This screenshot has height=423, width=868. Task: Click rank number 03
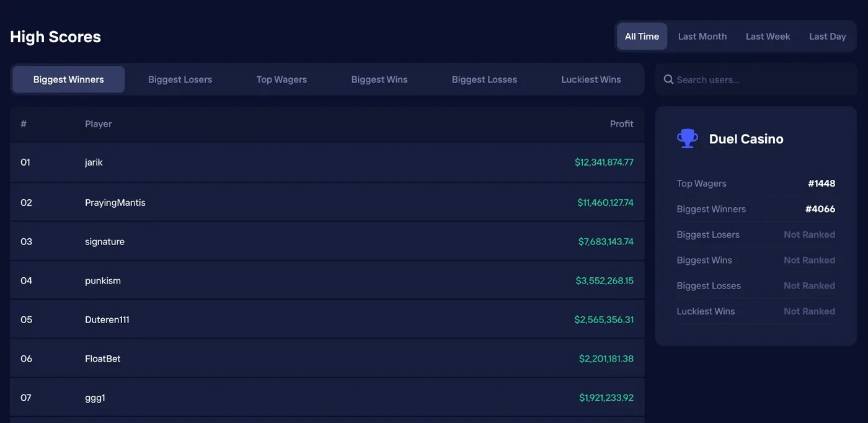coord(26,242)
